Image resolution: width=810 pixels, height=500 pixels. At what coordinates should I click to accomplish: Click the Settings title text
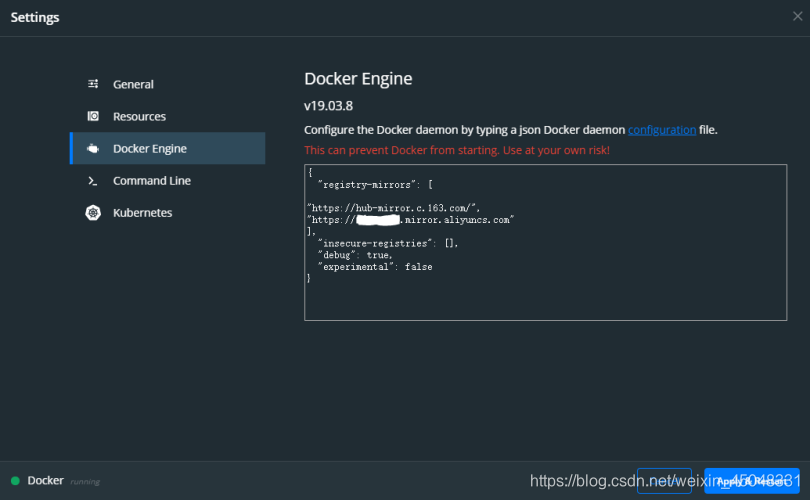coord(35,17)
